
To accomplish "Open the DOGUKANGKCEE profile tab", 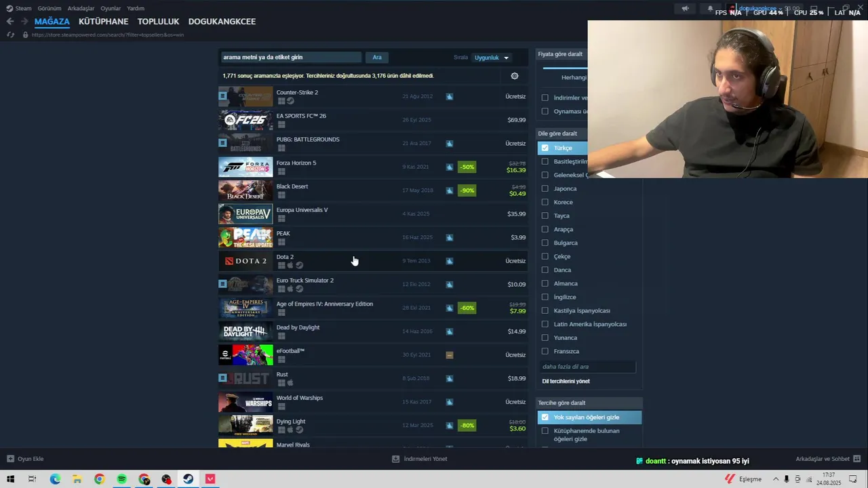I will pyautogui.click(x=222, y=22).
